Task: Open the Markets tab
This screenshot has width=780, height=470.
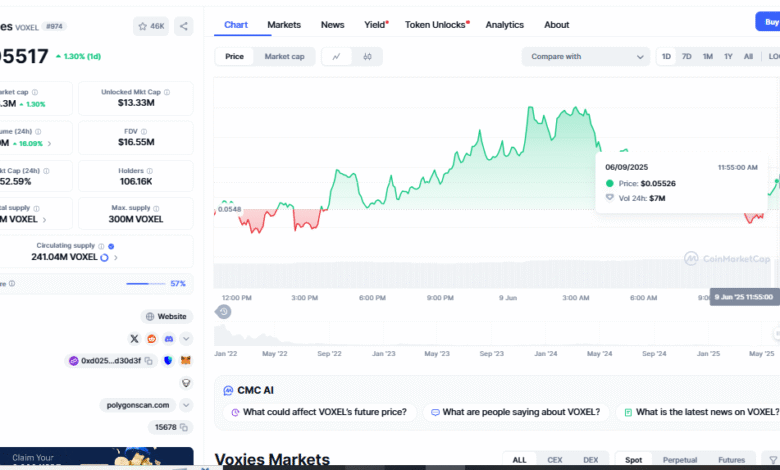Action: point(284,25)
